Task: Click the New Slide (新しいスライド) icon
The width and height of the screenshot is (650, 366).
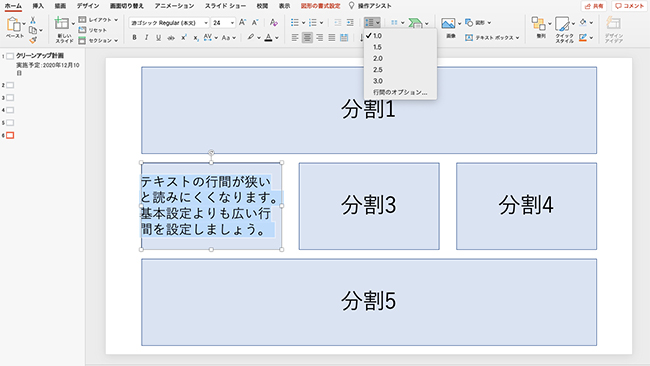Action: pyautogui.click(x=62, y=24)
